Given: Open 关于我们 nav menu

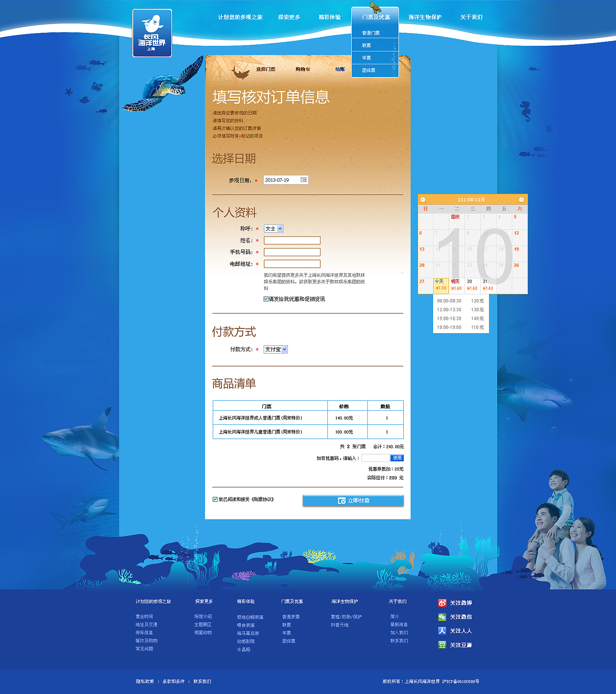Looking at the screenshot, I should 471,17.
